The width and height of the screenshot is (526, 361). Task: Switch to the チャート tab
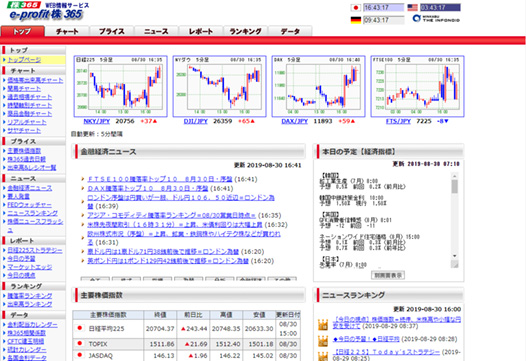click(67, 31)
